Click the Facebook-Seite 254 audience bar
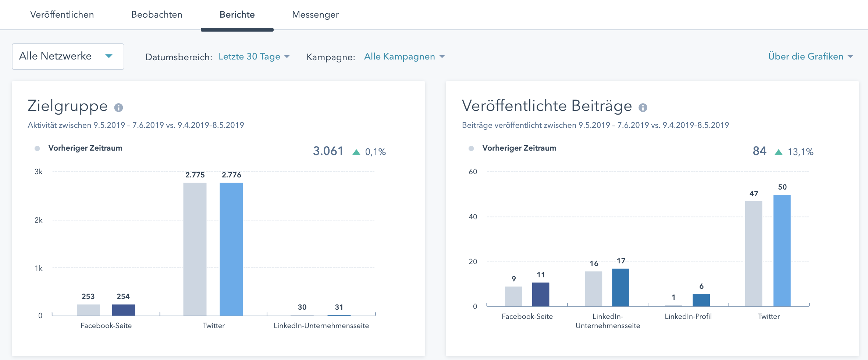 [x=123, y=310]
